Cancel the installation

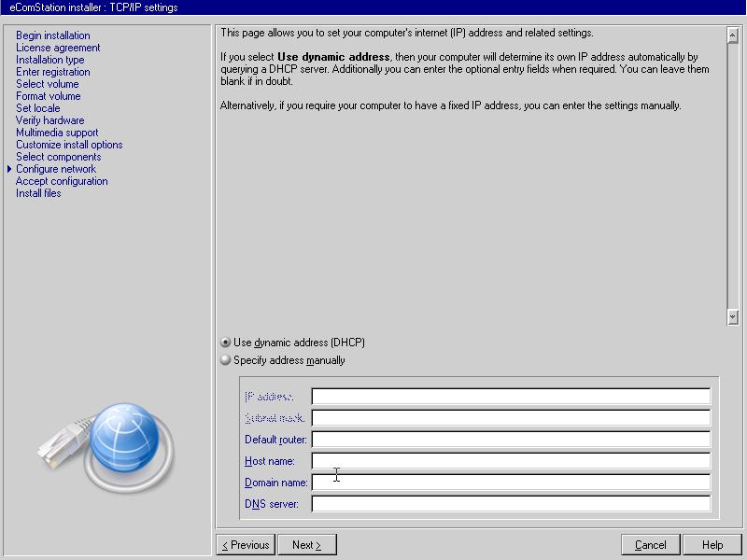(x=651, y=545)
